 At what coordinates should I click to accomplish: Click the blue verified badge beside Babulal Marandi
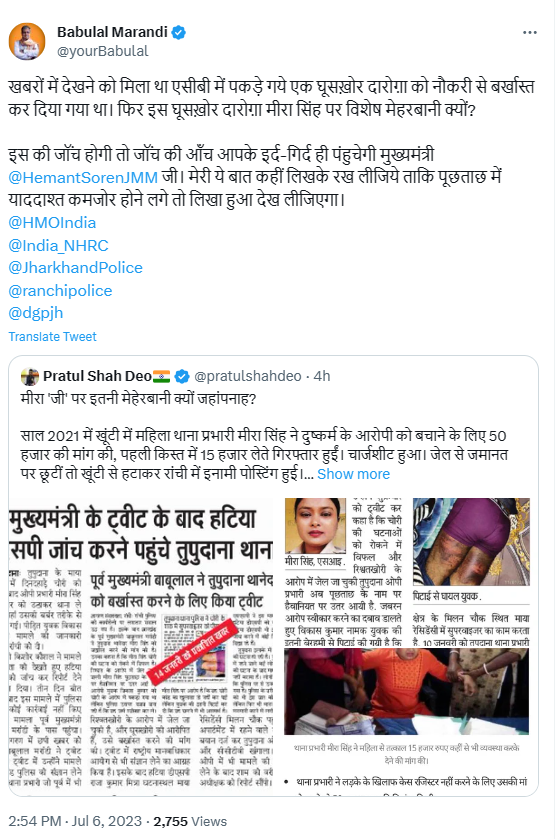coord(179,33)
